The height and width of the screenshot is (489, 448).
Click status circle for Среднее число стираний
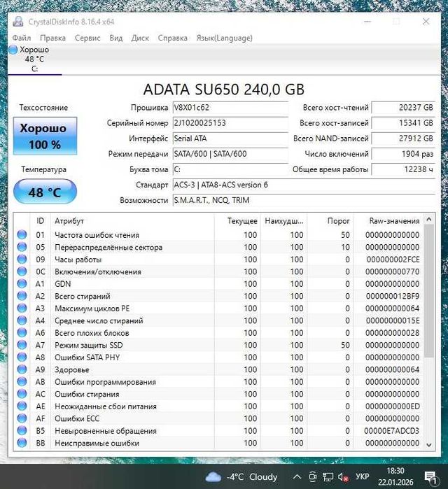[22, 320]
